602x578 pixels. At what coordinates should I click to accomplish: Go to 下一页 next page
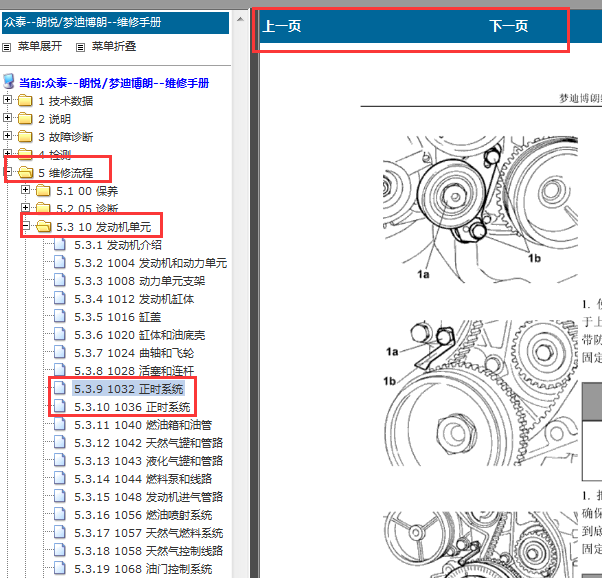509,26
